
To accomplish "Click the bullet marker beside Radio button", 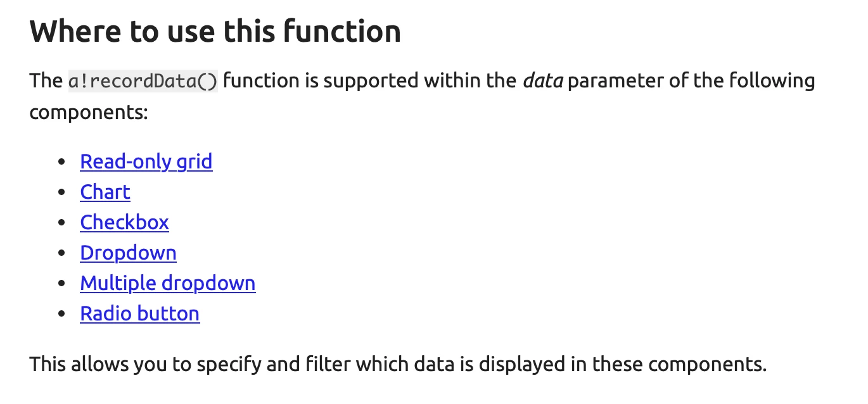I will tap(61, 315).
